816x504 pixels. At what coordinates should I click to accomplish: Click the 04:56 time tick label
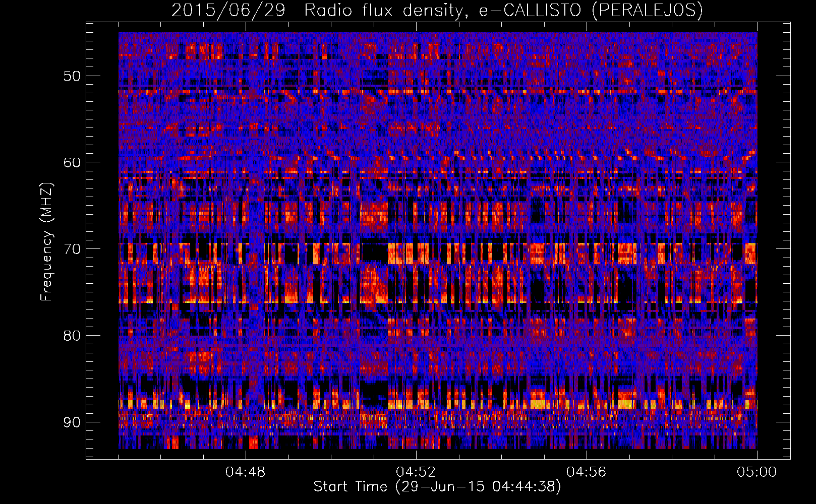(587, 472)
